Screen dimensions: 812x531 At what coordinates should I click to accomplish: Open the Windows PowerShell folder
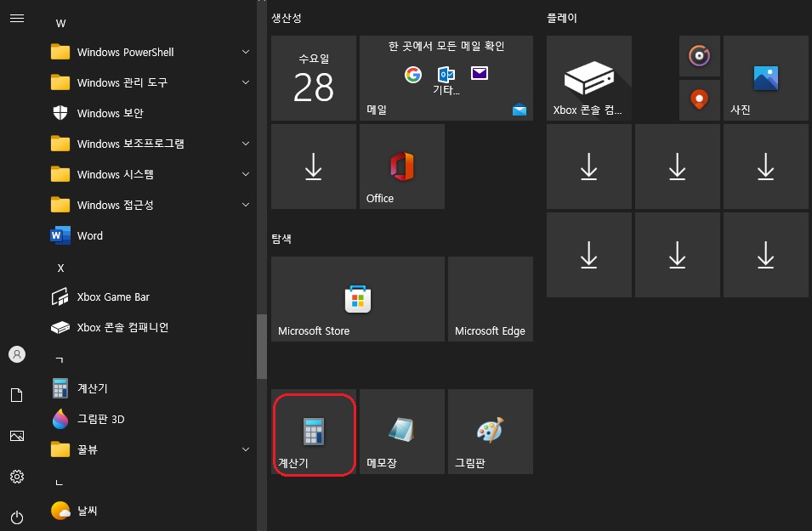pyautogui.click(x=150, y=52)
